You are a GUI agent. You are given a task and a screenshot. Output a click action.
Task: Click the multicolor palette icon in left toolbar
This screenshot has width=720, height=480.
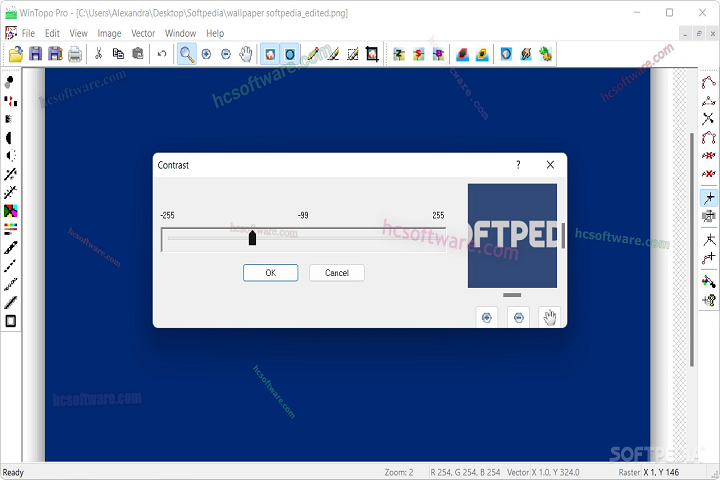click(x=10, y=211)
